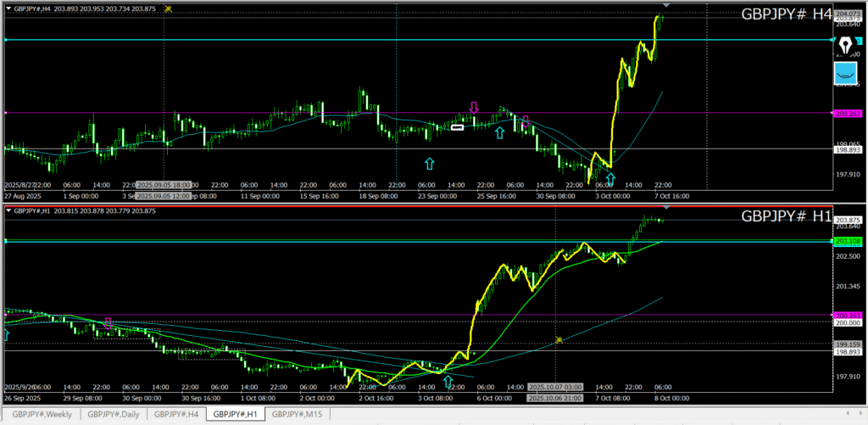Open the GBPJPY#,M15 chart tab
The height and width of the screenshot is (425, 868).
pos(296,414)
